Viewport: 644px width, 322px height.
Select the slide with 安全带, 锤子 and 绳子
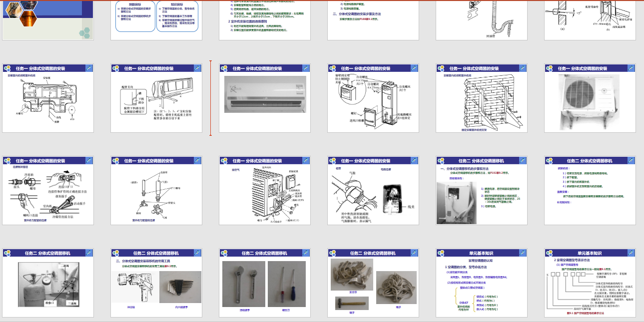(x=373, y=283)
